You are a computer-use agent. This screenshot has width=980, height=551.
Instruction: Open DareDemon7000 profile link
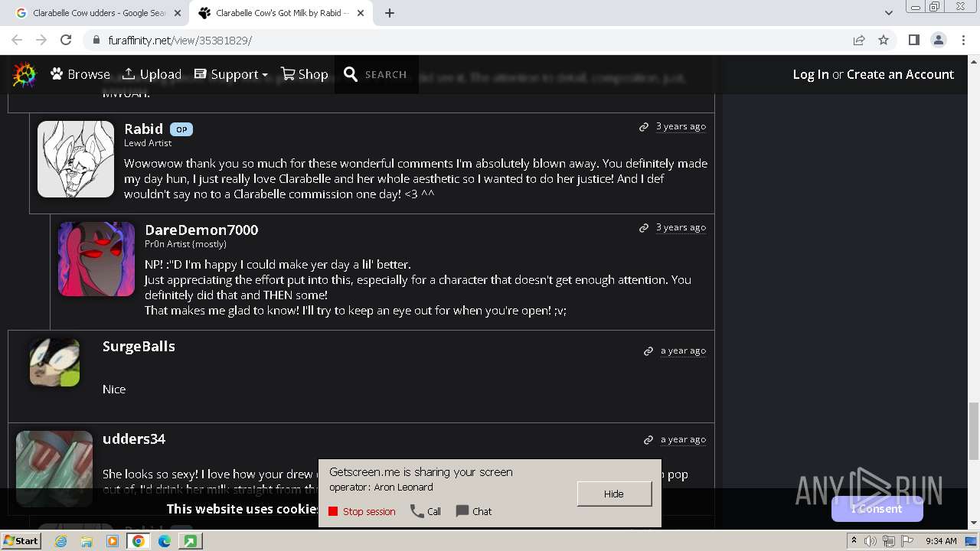(x=201, y=230)
